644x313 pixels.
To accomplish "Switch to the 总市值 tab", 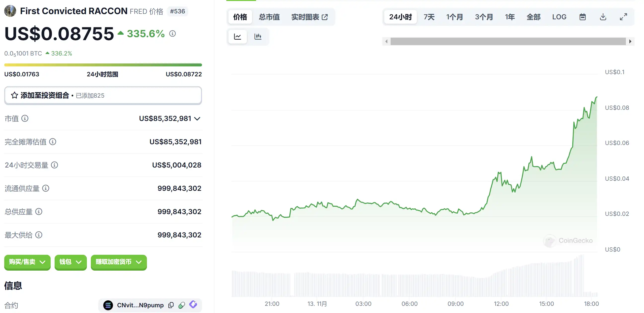I will coord(269,17).
